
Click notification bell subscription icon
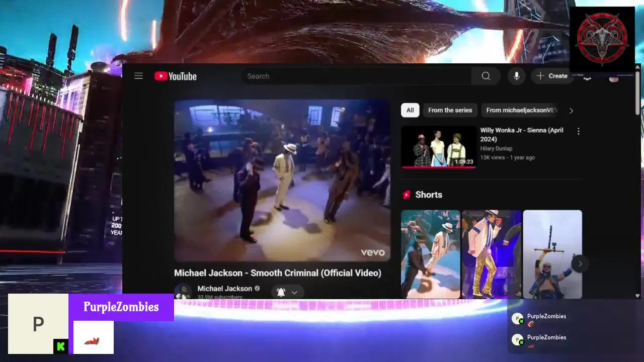281,292
